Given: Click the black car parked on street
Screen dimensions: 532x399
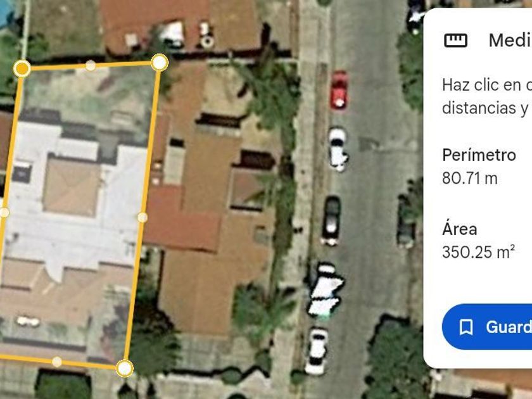Looking at the screenshot, I should coord(331,220).
